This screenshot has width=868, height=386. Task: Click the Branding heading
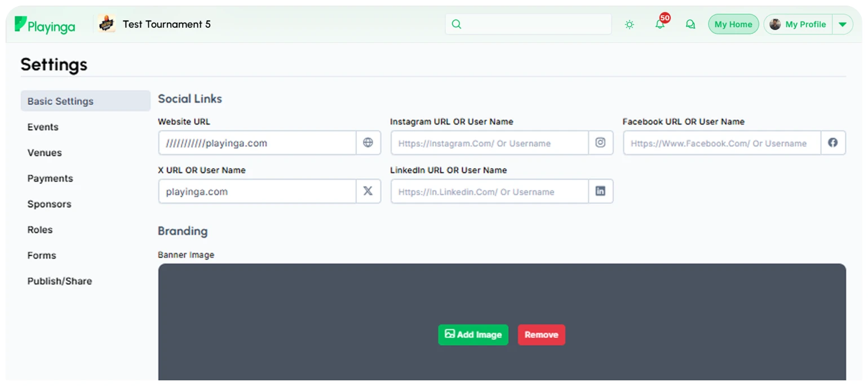tap(183, 231)
